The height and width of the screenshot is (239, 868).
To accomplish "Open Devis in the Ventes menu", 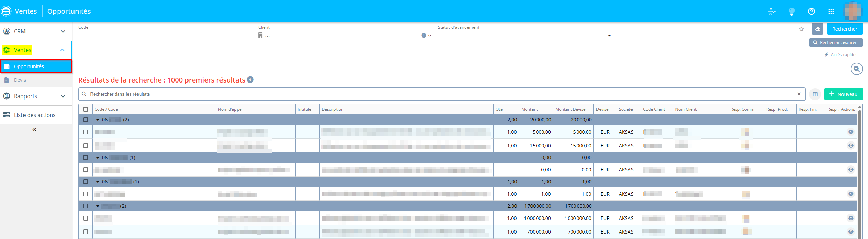I will pos(20,80).
